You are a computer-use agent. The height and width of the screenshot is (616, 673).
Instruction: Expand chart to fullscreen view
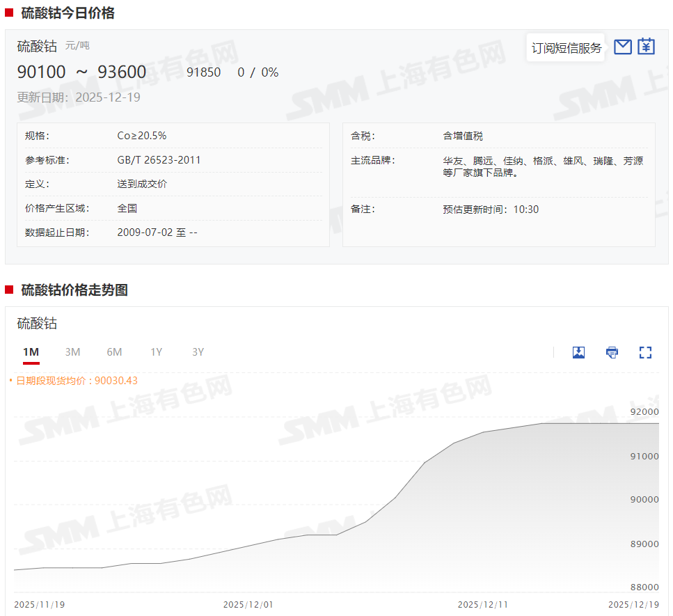click(x=645, y=352)
